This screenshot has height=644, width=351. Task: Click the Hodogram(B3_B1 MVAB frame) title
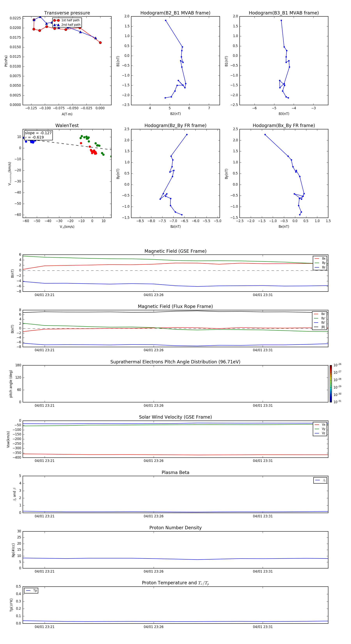pos(284,13)
